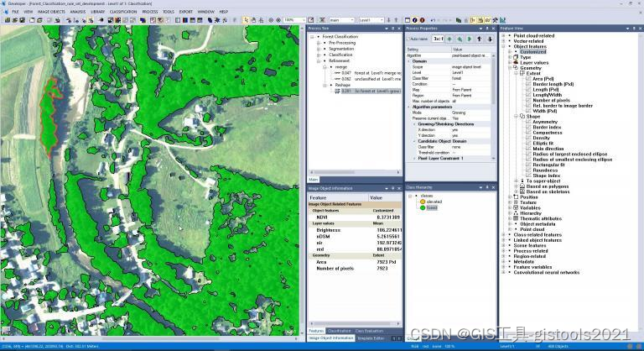Click the undo arrow in the toolbar

(x=433, y=20)
